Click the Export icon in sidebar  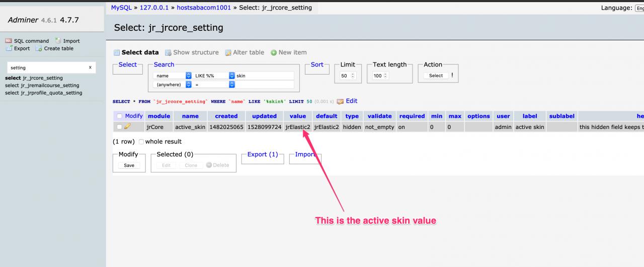pyautogui.click(x=9, y=48)
